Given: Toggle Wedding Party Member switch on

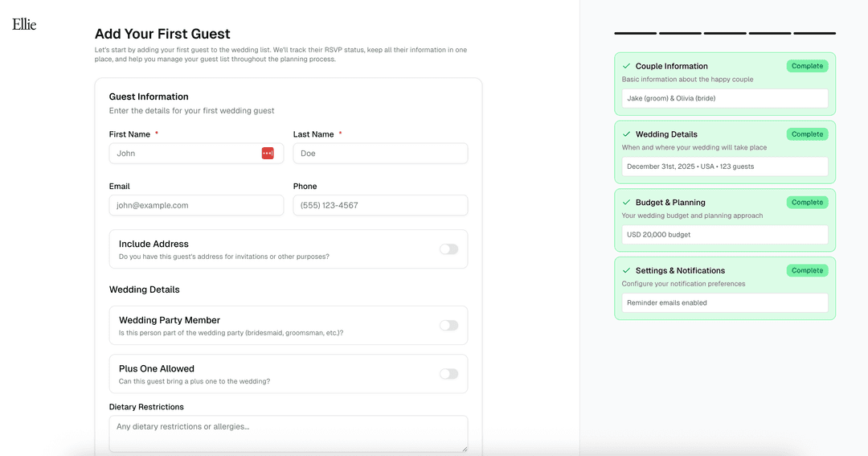Looking at the screenshot, I should (x=448, y=326).
